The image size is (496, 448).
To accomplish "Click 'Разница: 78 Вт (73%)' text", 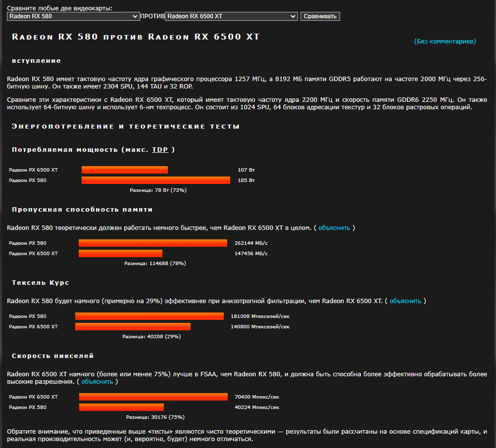I will coord(158,190).
